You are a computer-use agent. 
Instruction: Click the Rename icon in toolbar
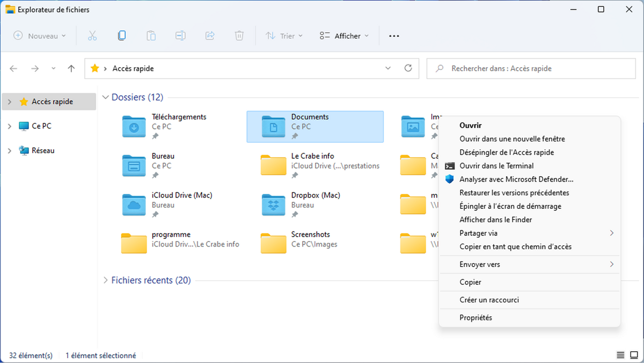coord(180,36)
